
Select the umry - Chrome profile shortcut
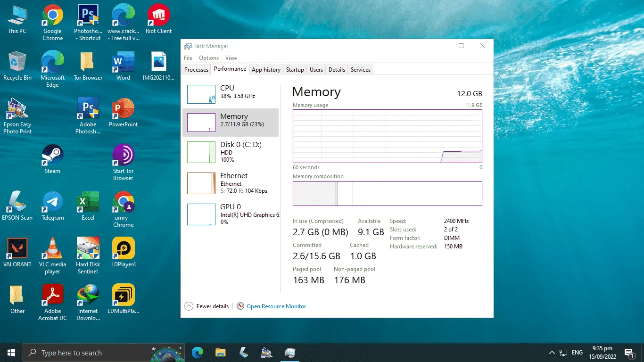tap(123, 209)
